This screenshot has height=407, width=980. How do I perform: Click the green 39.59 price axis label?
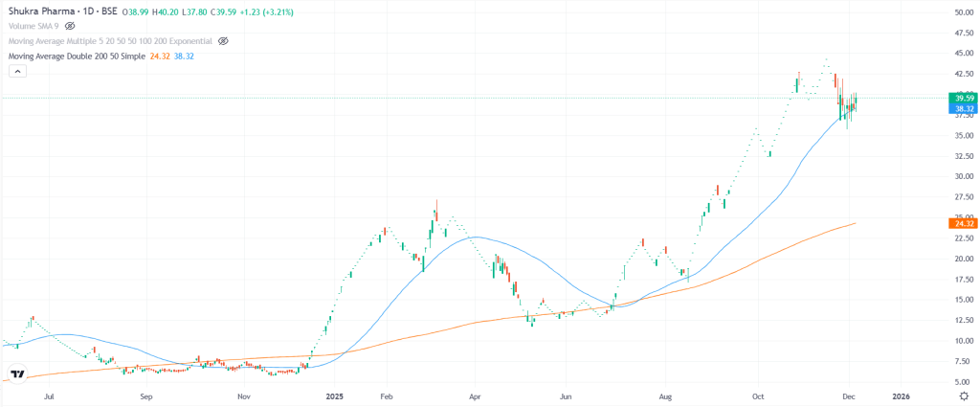click(960, 98)
